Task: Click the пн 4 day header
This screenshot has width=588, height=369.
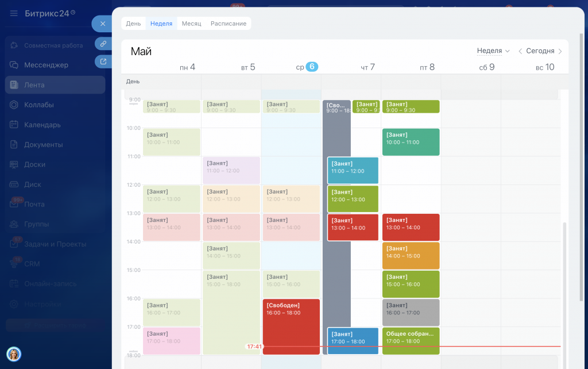Action: tap(187, 67)
